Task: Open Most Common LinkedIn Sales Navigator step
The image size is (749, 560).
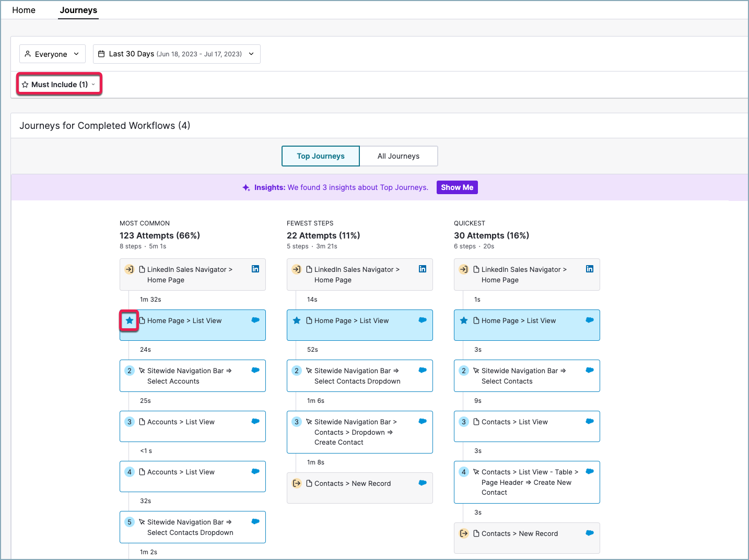Action: 193,275
